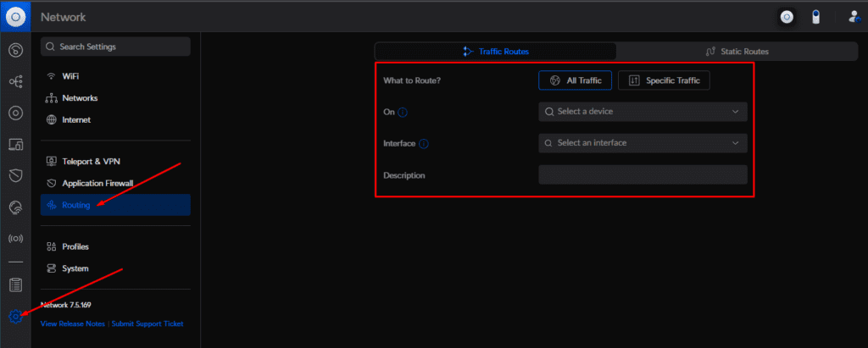This screenshot has height=348, width=868.
Task: Select the Routing menu item
Action: click(115, 205)
